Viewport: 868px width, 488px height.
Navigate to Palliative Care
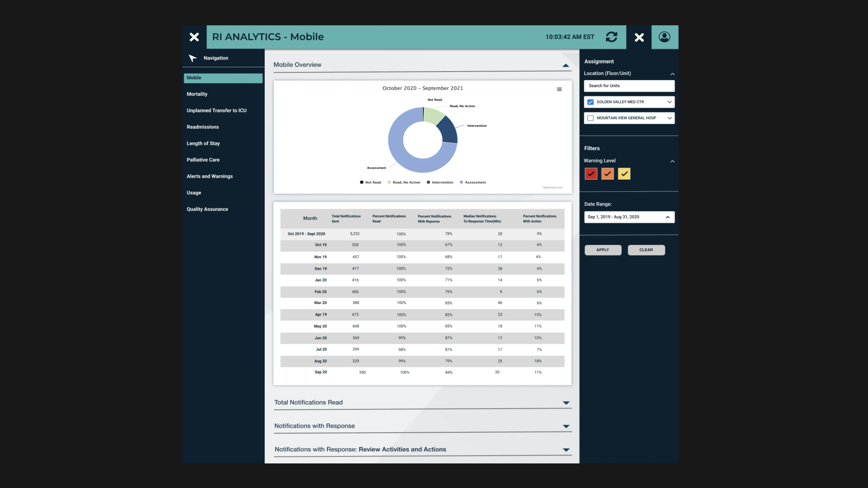pos(203,160)
